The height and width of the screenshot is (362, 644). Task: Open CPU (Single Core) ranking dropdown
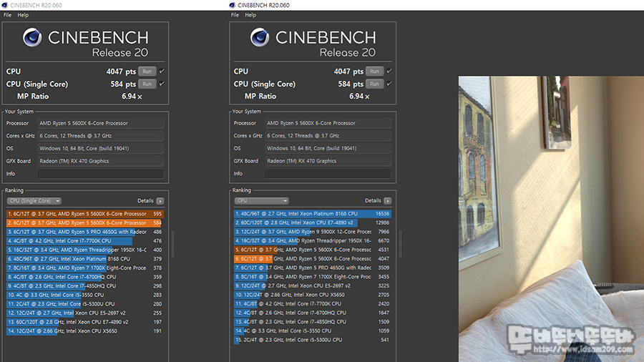point(34,201)
